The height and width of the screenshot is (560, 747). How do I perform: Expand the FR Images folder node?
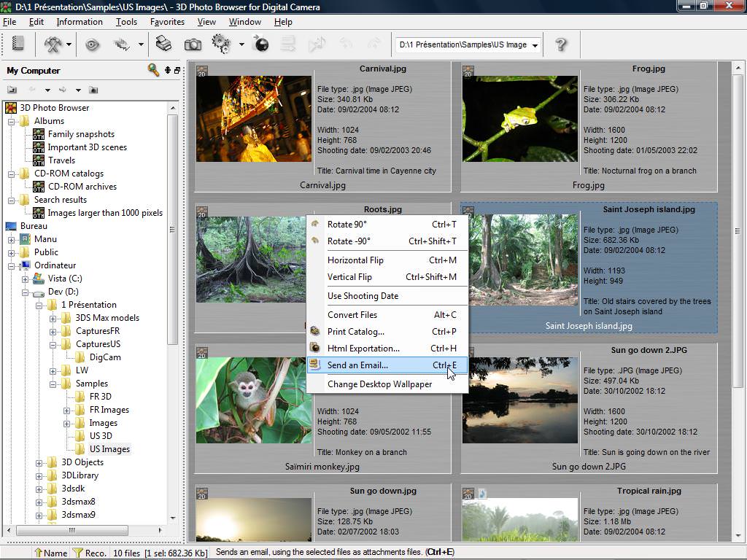pos(66,411)
